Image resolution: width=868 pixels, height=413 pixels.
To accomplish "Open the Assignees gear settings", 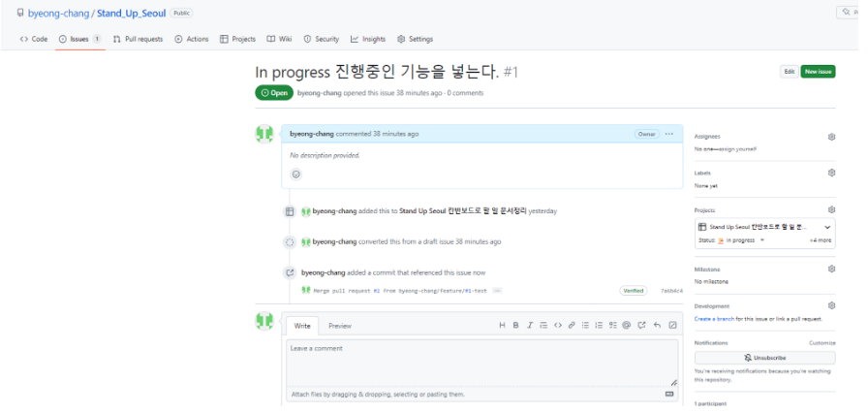I will [x=831, y=137].
